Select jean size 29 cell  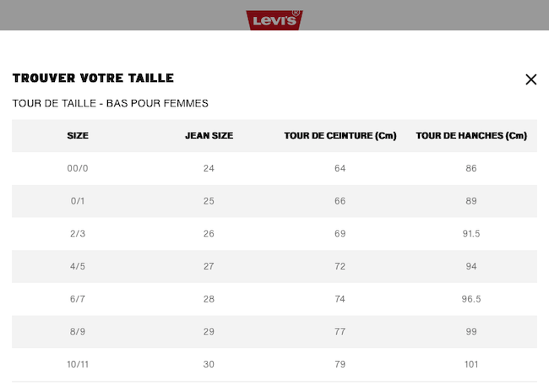coord(209,331)
